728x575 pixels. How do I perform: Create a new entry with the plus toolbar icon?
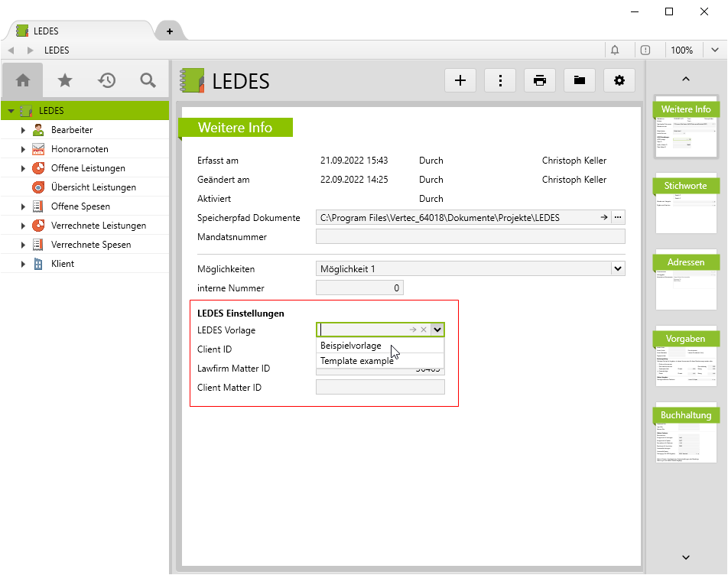460,80
